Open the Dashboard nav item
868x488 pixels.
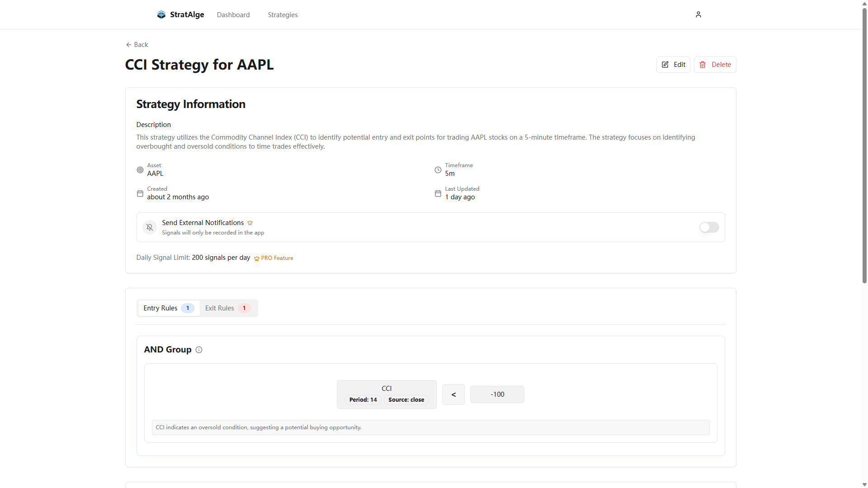(233, 15)
